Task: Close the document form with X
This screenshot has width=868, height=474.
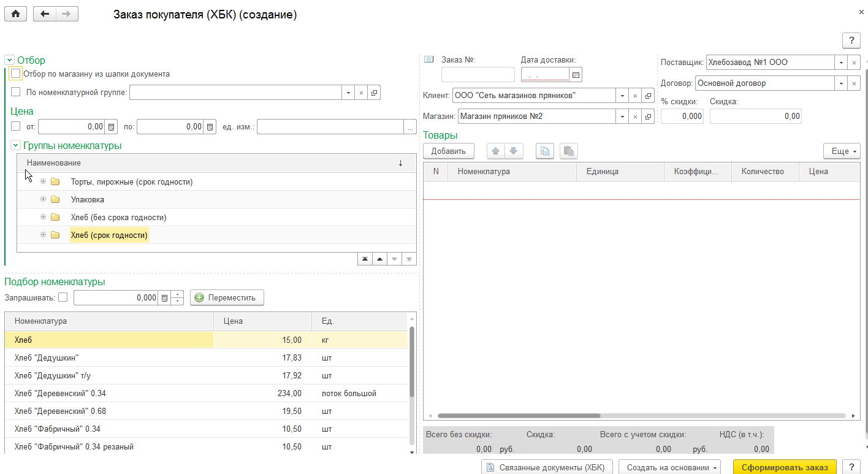Action: tap(862, 12)
